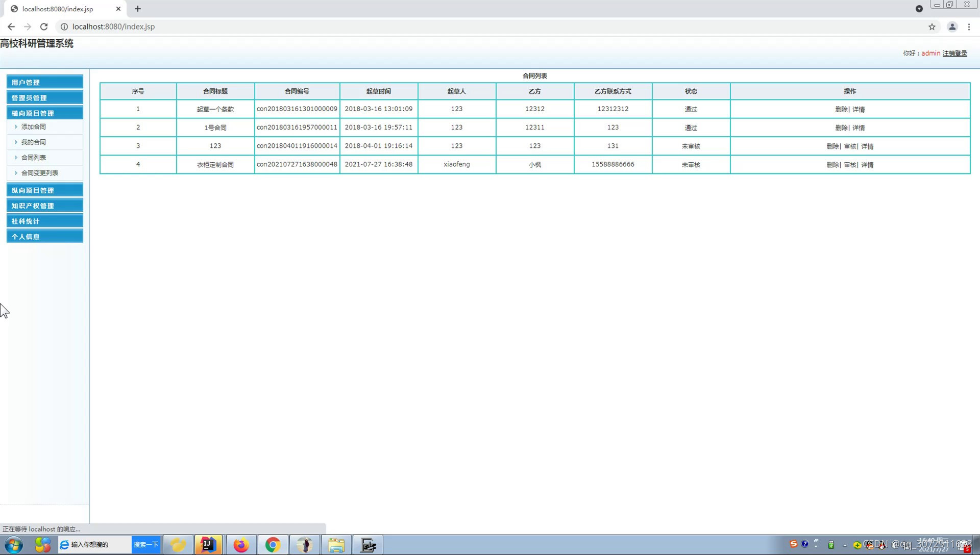Click the green circular plus tray icon
980x555 pixels.
857,545
